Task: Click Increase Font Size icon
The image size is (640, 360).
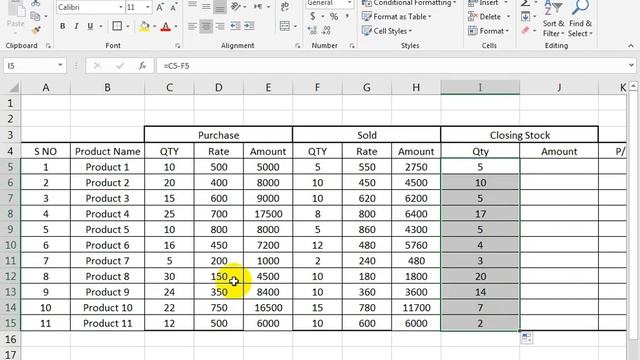Action: pos(160,7)
